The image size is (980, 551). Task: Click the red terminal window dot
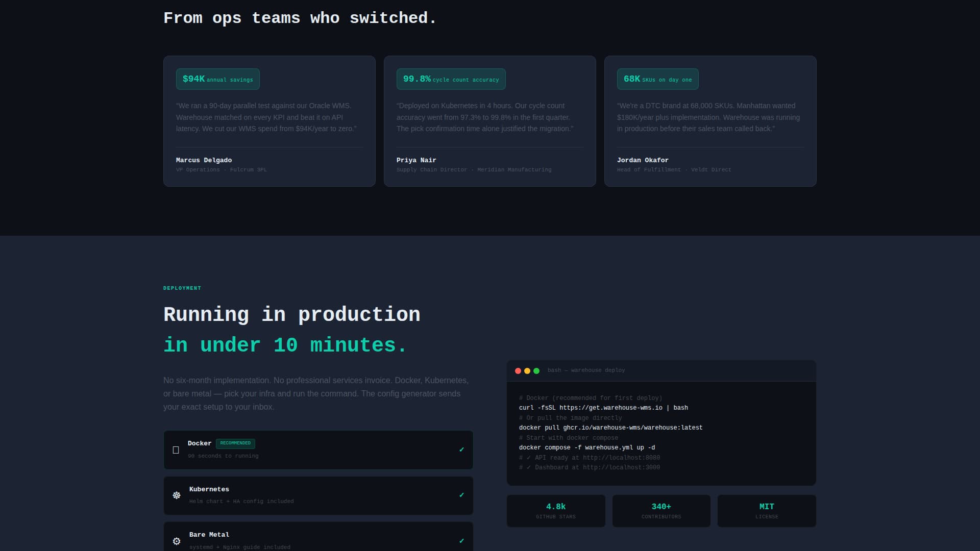518,371
